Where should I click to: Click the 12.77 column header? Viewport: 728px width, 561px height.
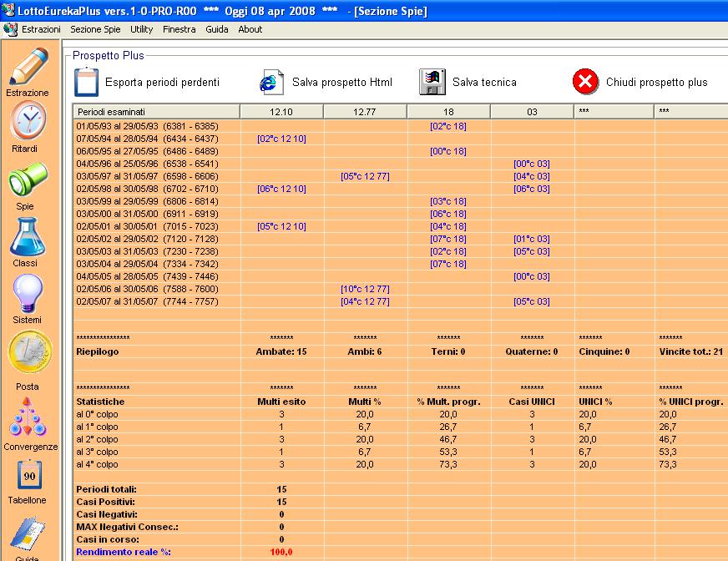click(365, 112)
